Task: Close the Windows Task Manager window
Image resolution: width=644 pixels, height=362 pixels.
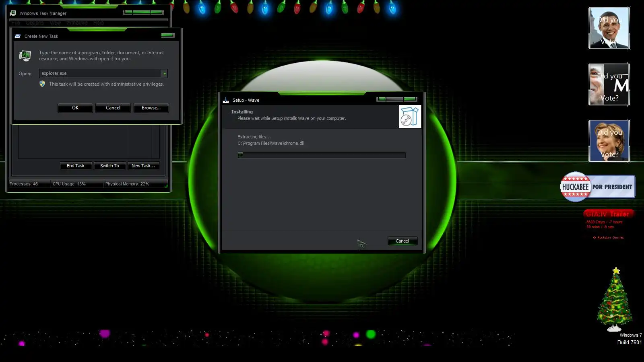Action: point(157,12)
